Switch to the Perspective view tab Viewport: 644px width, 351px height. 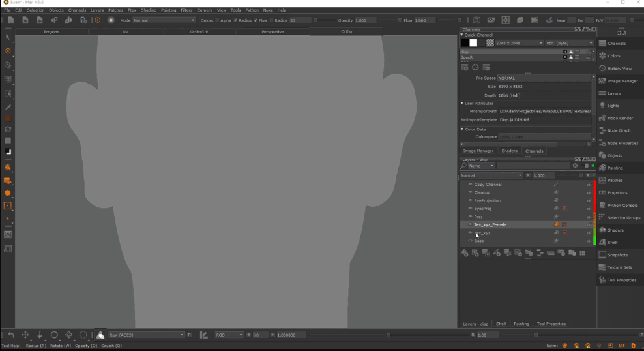(x=272, y=32)
